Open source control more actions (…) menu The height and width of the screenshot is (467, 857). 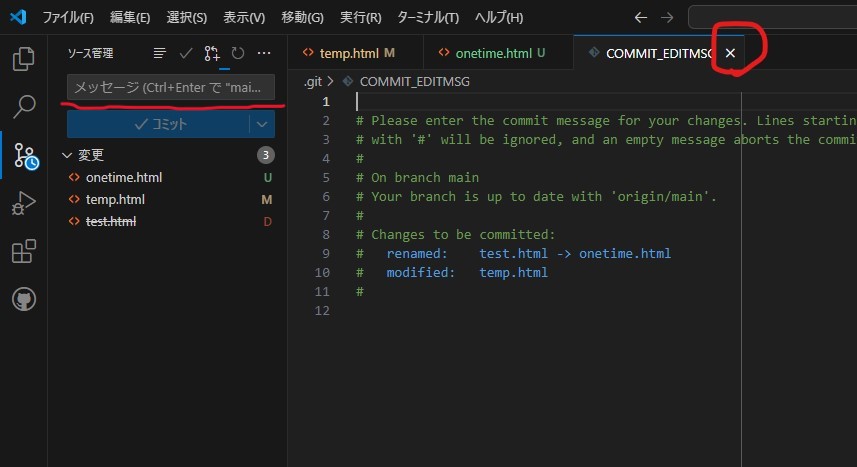click(x=264, y=53)
